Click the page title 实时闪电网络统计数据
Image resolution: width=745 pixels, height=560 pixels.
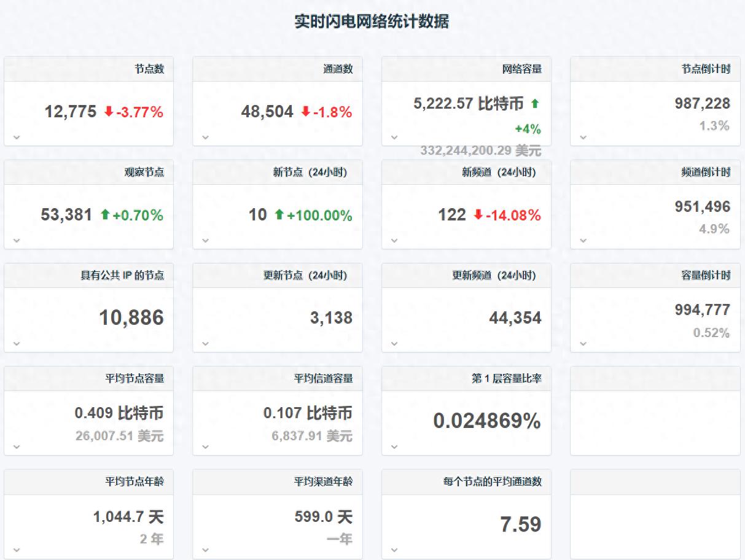click(x=372, y=21)
